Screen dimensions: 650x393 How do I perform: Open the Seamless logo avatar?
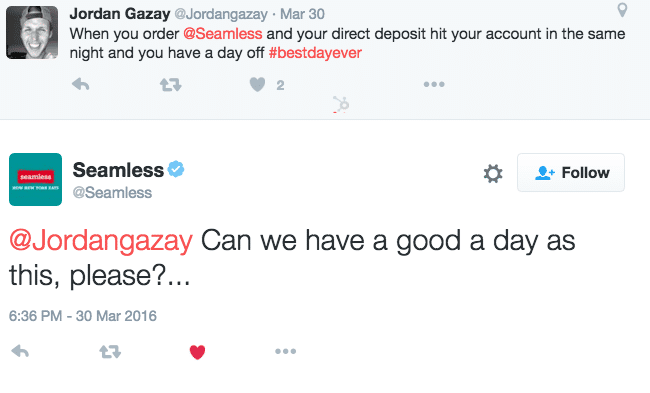(36, 179)
